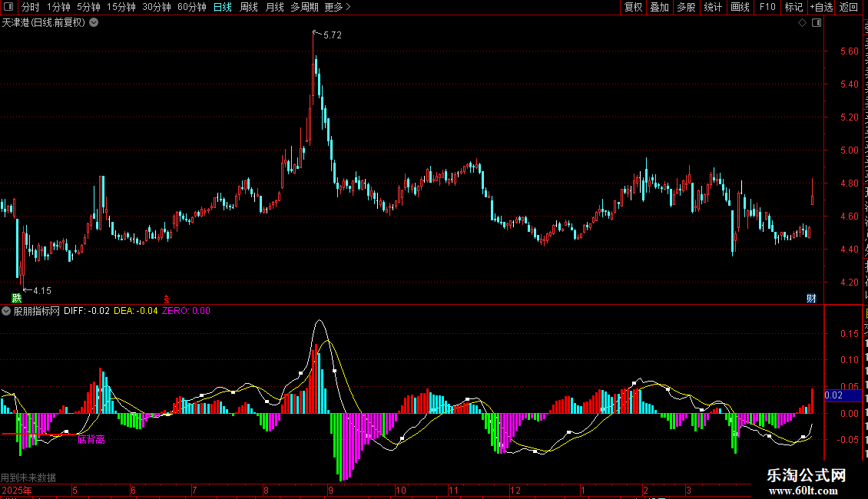Toggle the left sidebar panel icon

pyautogui.click(x=8, y=7)
